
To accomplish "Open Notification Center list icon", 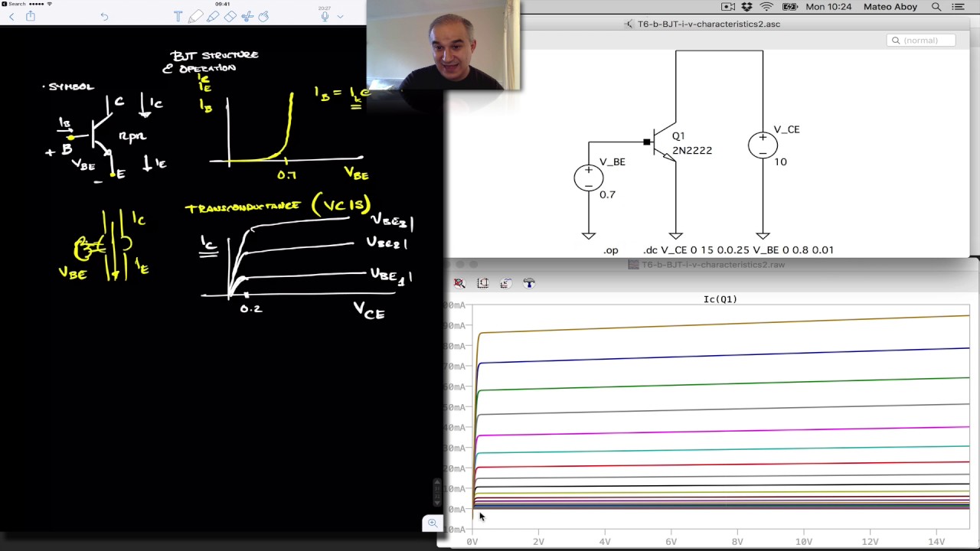I will [958, 7].
